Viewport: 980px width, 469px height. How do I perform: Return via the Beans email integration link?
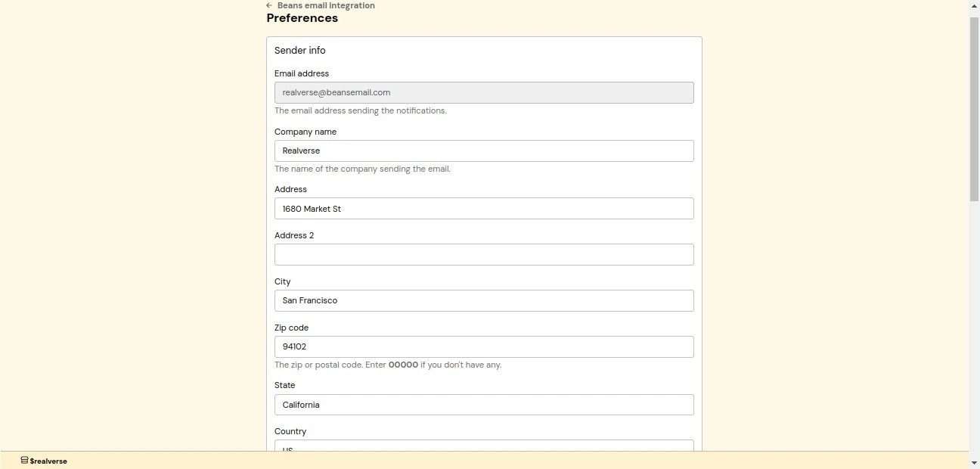(x=326, y=5)
